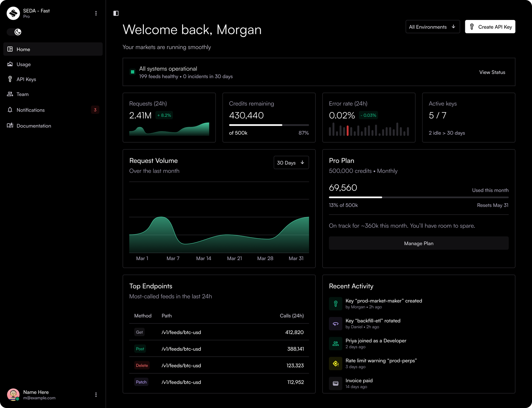Collapse the sidebar with the panel icon
Image resolution: width=532 pixels, height=408 pixels.
(x=116, y=13)
